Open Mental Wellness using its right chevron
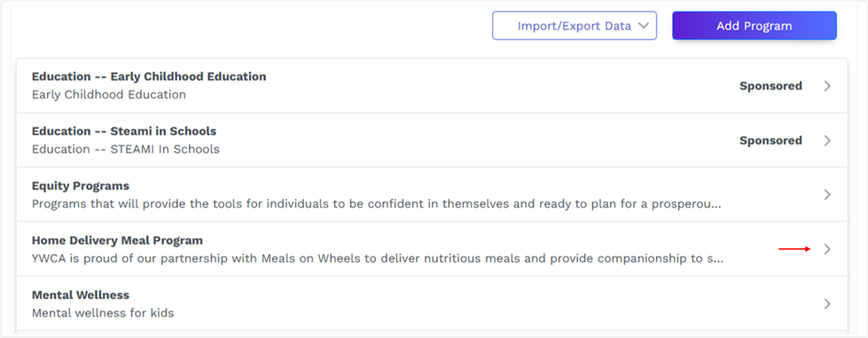 pos(827,303)
